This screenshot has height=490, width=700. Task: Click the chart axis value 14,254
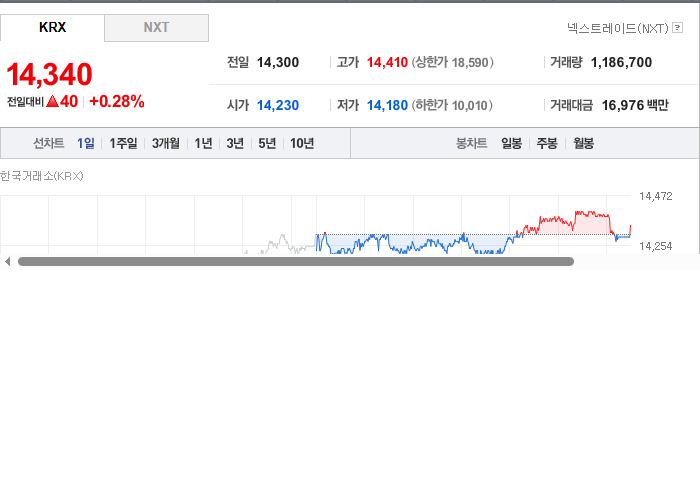click(655, 246)
